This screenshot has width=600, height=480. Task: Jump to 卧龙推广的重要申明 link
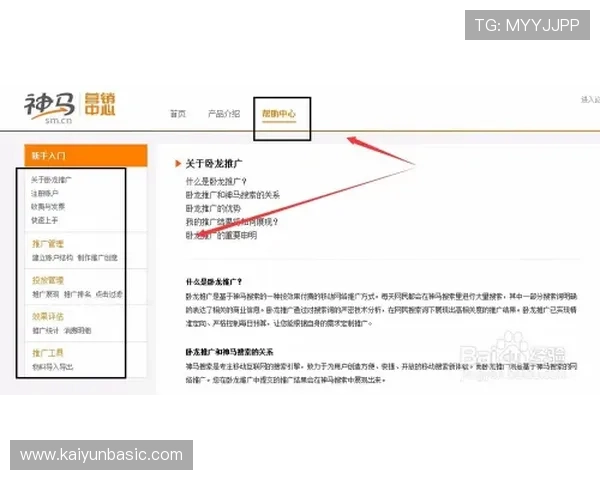[x=221, y=235]
